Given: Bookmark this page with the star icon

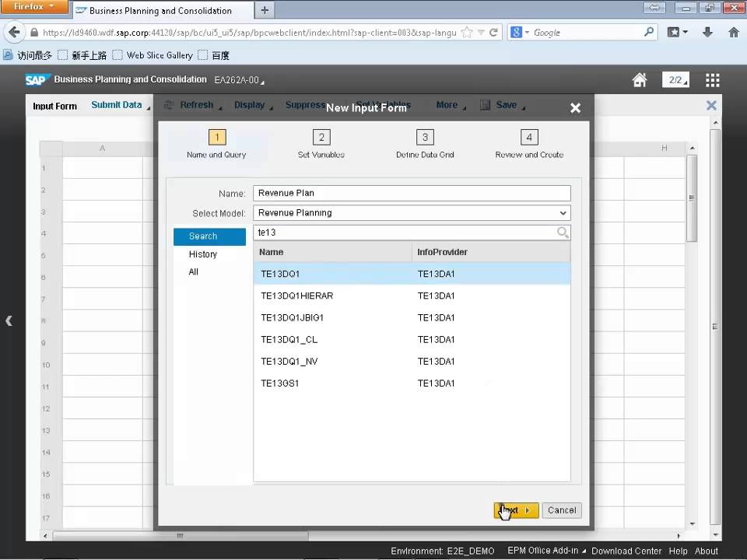Looking at the screenshot, I should 467,33.
